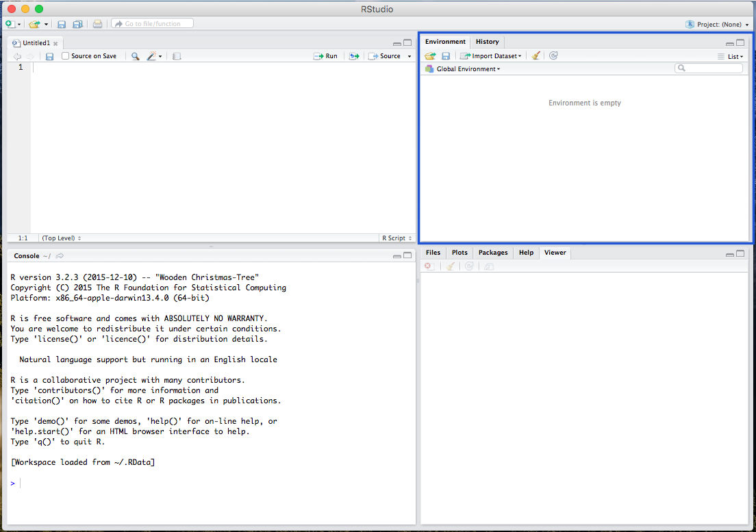Clear workspace with the broom icon

tap(536, 56)
